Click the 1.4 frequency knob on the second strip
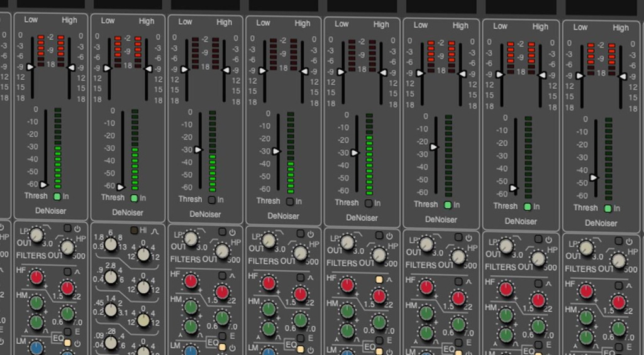Image resolution: width=644 pixels, height=355 pixels. tap(111, 310)
